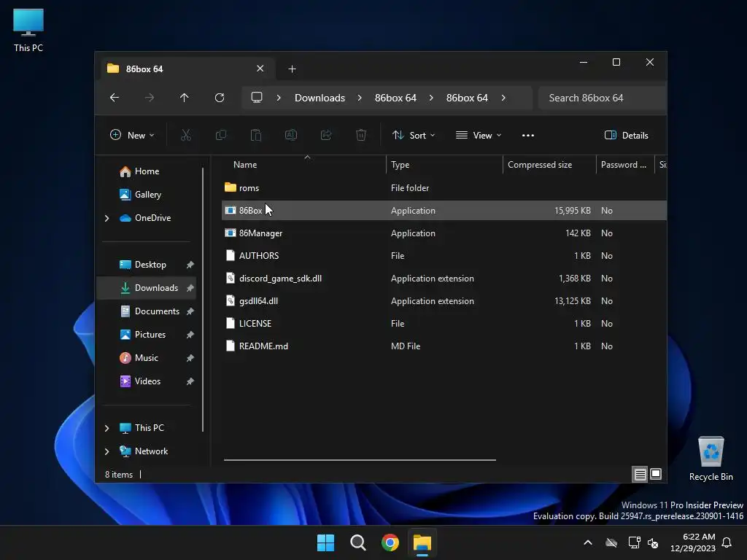
Task: Click the Password column header
Action: coord(624,165)
